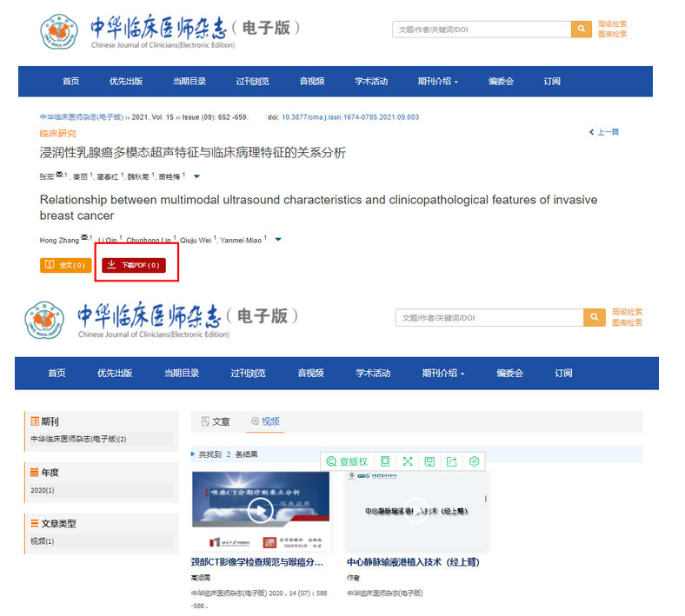Expand the 共找到 2 条结果 triangle
Image resolution: width=685 pixels, height=616 pixels.
click(x=193, y=454)
